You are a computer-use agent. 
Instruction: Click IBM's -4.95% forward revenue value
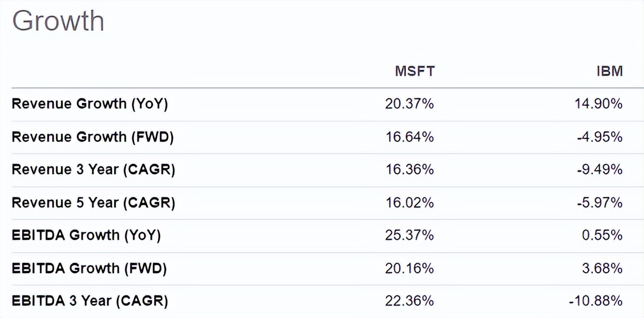[x=599, y=137]
